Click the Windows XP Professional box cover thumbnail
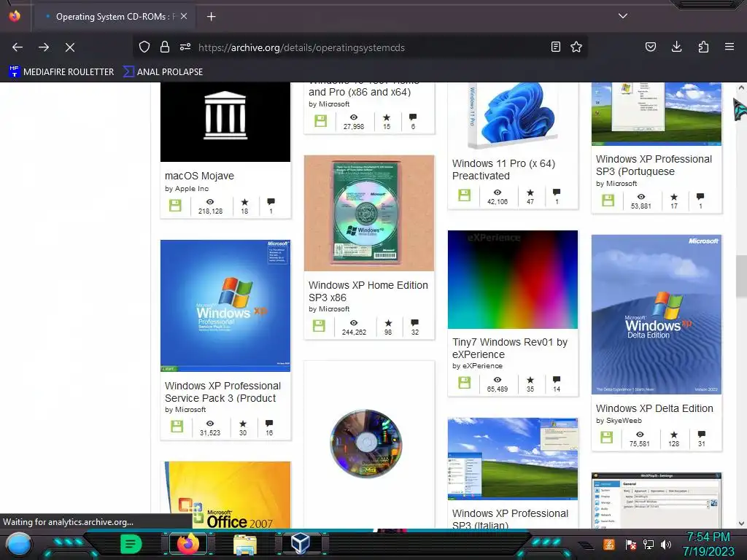This screenshot has height=560, width=747. pyautogui.click(x=225, y=306)
